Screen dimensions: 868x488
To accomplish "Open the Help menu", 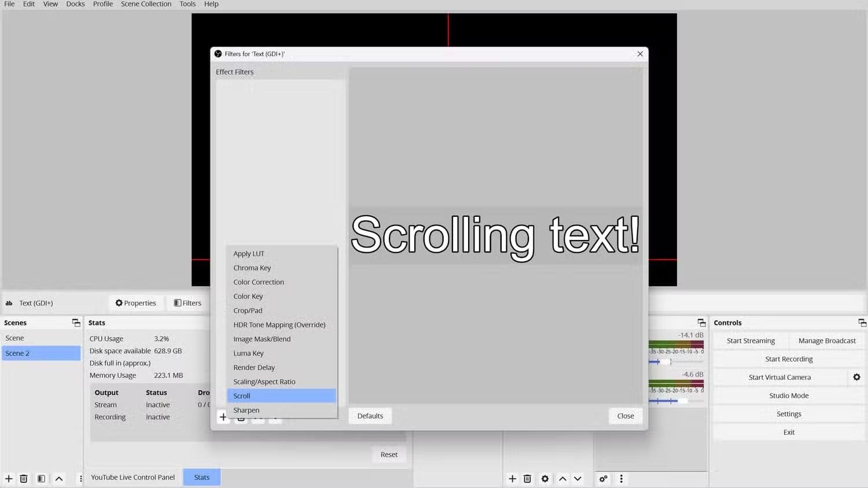I will tap(211, 4).
